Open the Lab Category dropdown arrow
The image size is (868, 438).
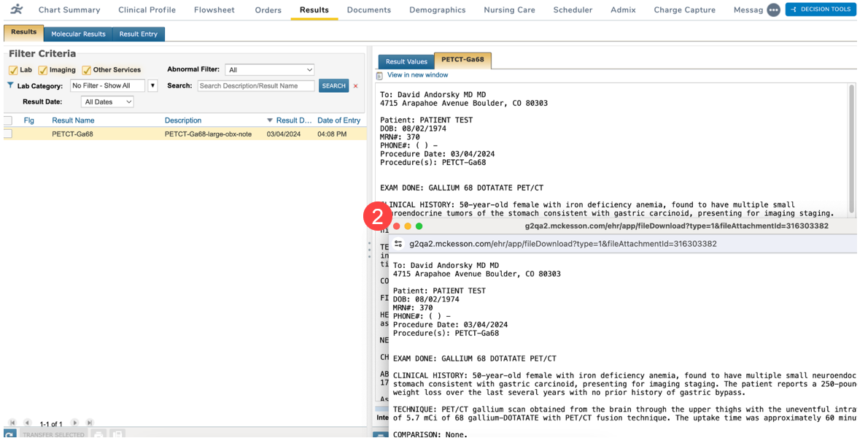pyautogui.click(x=152, y=86)
